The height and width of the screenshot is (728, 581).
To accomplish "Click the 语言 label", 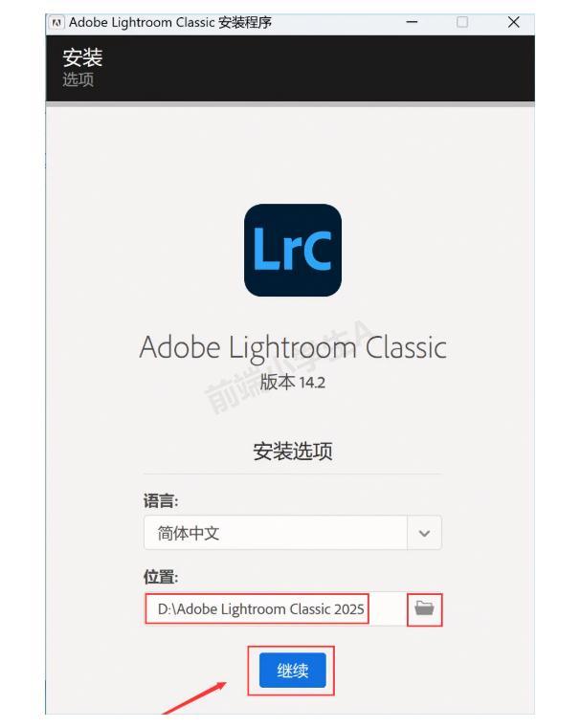I will point(161,501).
